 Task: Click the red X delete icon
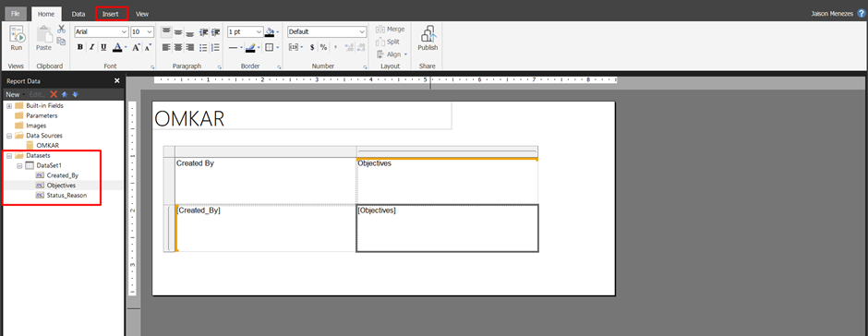click(54, 94)
